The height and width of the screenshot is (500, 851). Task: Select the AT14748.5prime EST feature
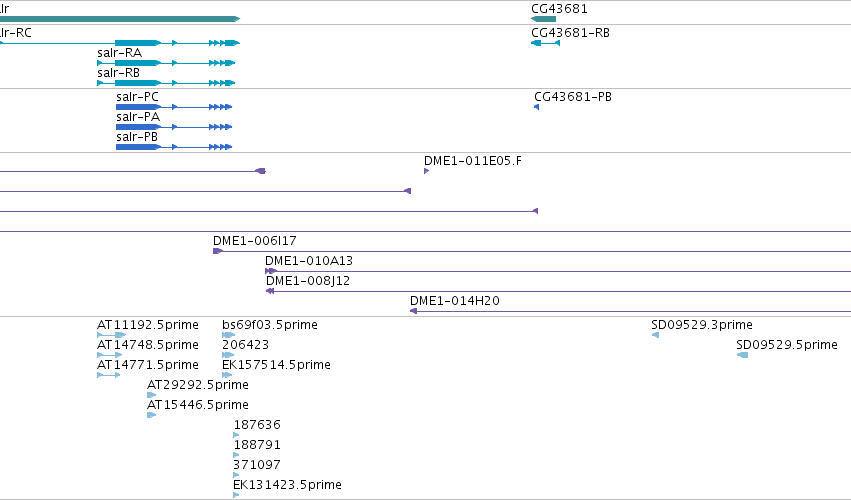click(110, 355)
